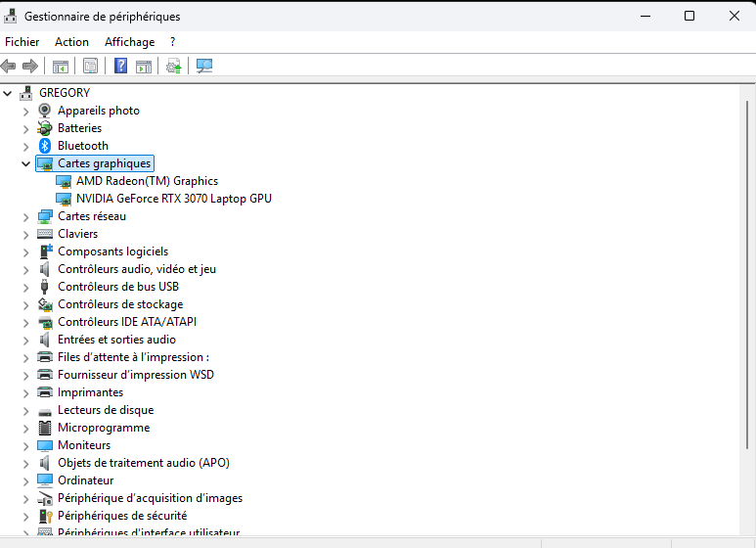Open the Fichier menu

[22, 42]
